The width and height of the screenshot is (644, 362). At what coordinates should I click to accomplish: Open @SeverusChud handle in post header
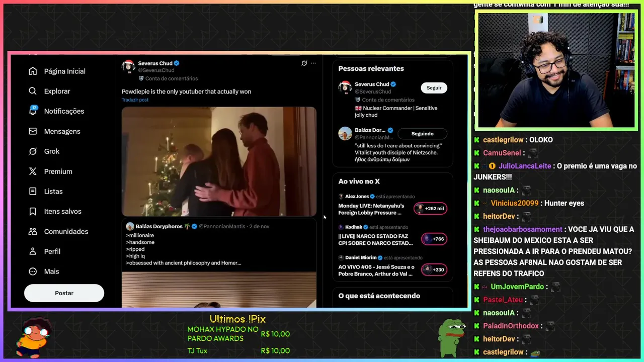click(156, 70)
